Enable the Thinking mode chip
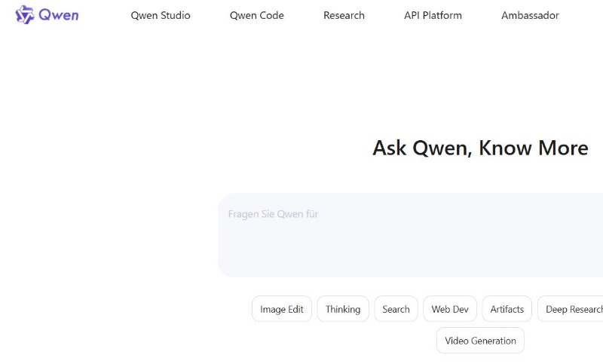This screenshot has width=603, height=364. 343,309
